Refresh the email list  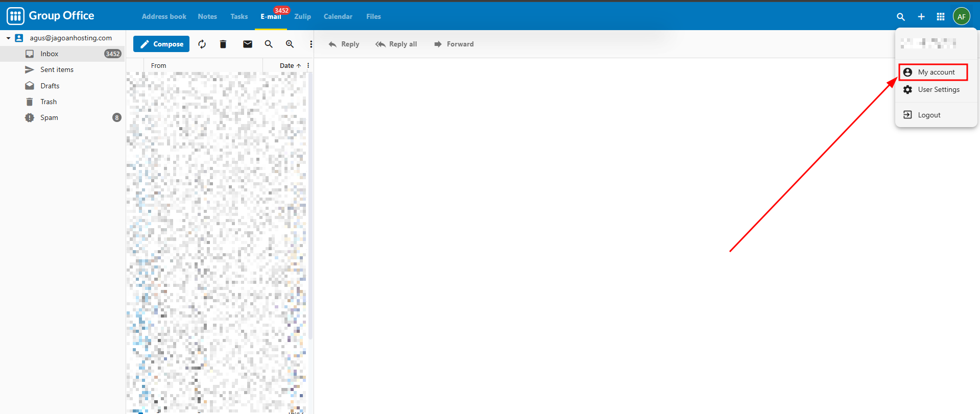coord(202,44)
